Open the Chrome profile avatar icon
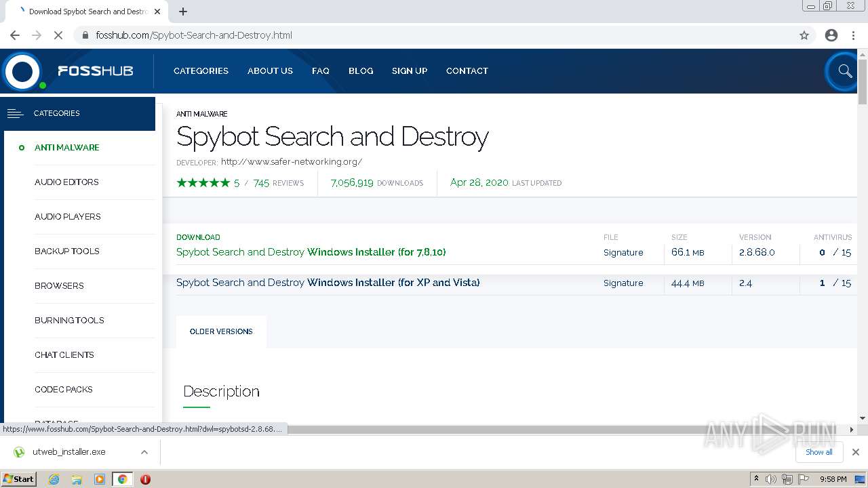The width and height of the screenshot is (868, 488). 831,35
